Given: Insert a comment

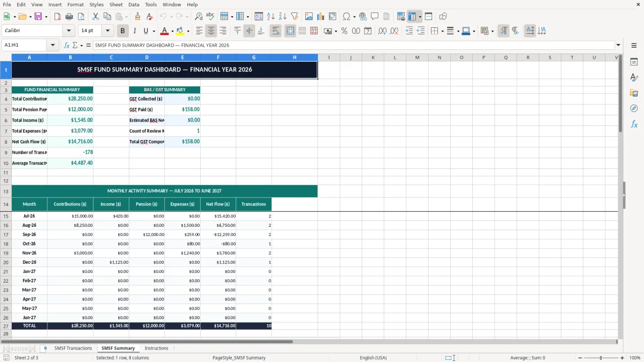Looking at the screenshot, I should (375, 17).
